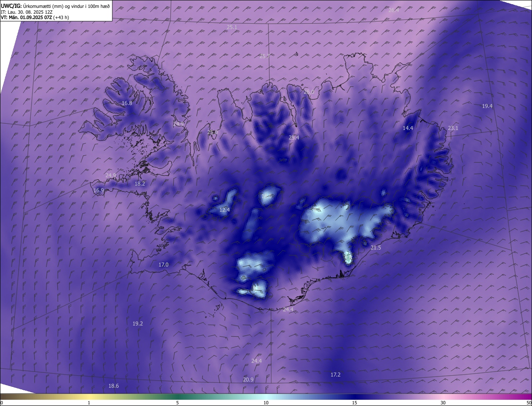The image size is (532, 406).
Task: Click the map value 26.4
Action: click(x=394, y=10)
